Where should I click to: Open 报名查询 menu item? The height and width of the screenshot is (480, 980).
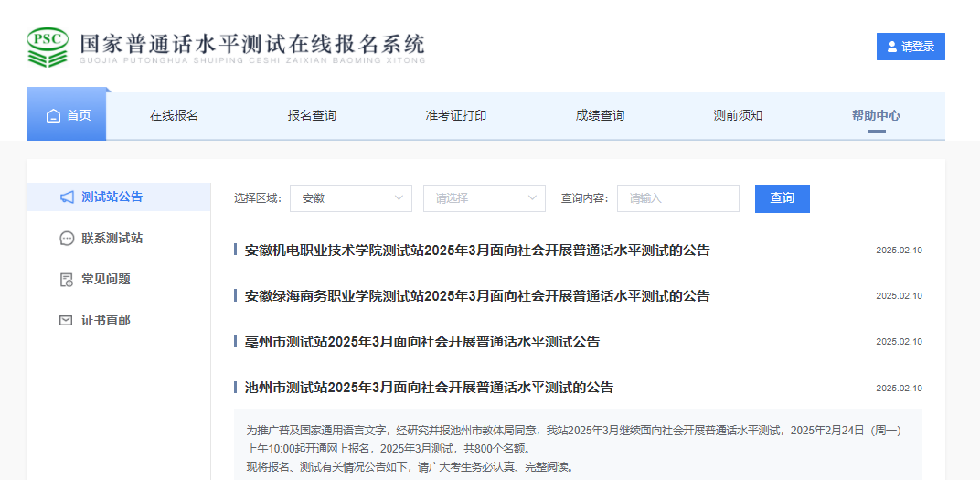[312, 115]
